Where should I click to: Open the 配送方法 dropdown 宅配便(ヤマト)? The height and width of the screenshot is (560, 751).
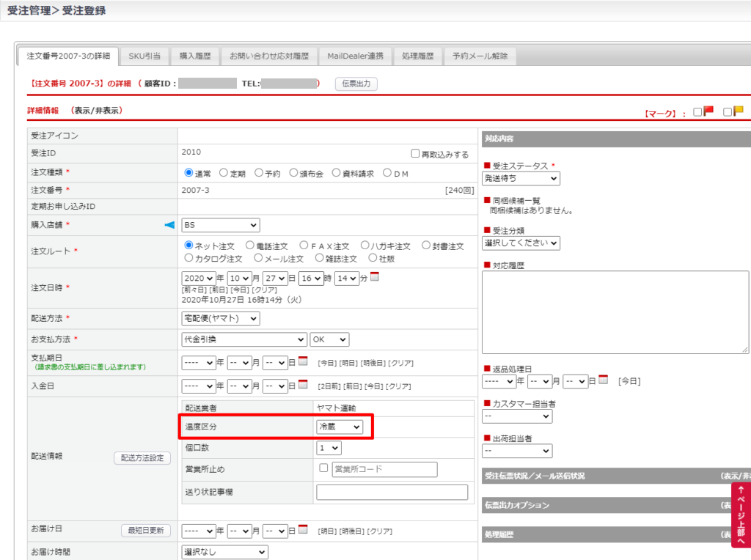pos(220,319)
